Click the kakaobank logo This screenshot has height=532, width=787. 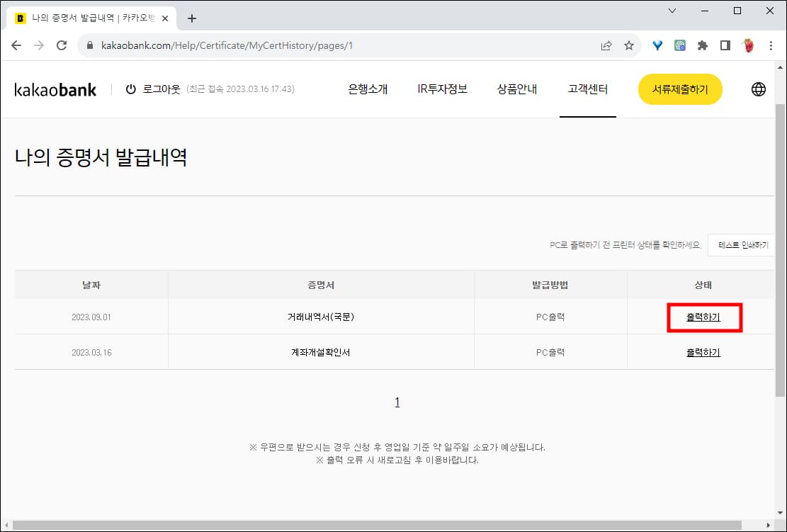(55, 89)
